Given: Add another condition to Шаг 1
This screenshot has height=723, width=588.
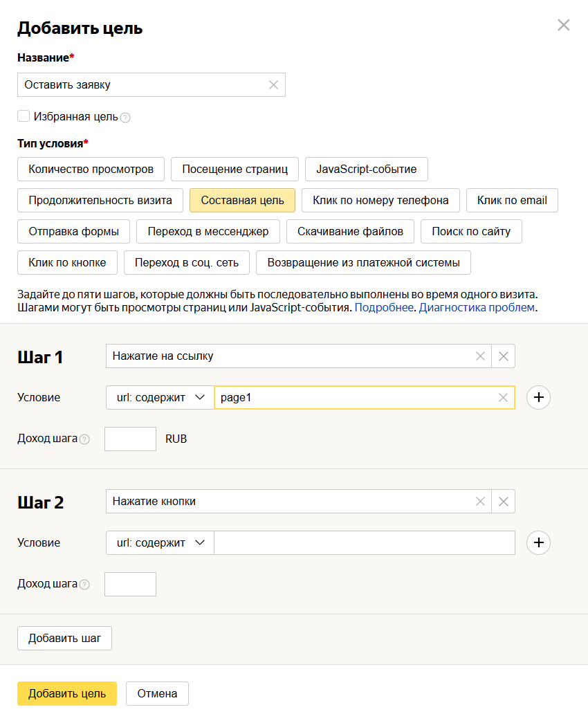Looking at the screenshot, I should tap(538, 398).
